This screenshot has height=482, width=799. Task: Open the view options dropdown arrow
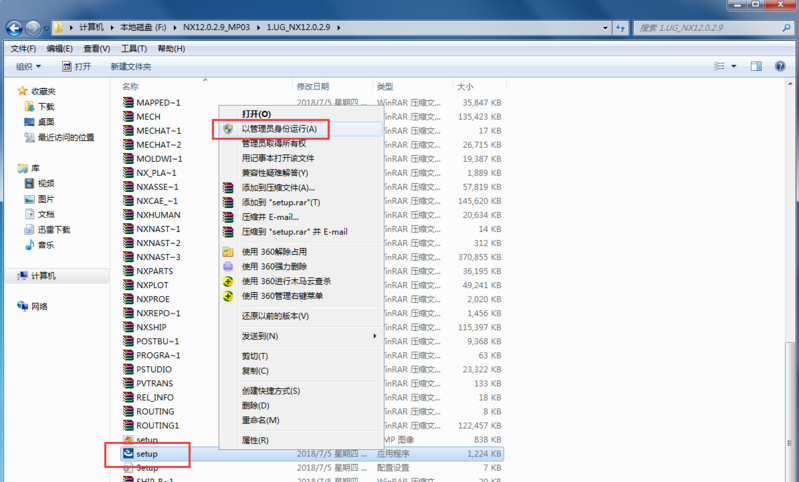click(735, 66)
